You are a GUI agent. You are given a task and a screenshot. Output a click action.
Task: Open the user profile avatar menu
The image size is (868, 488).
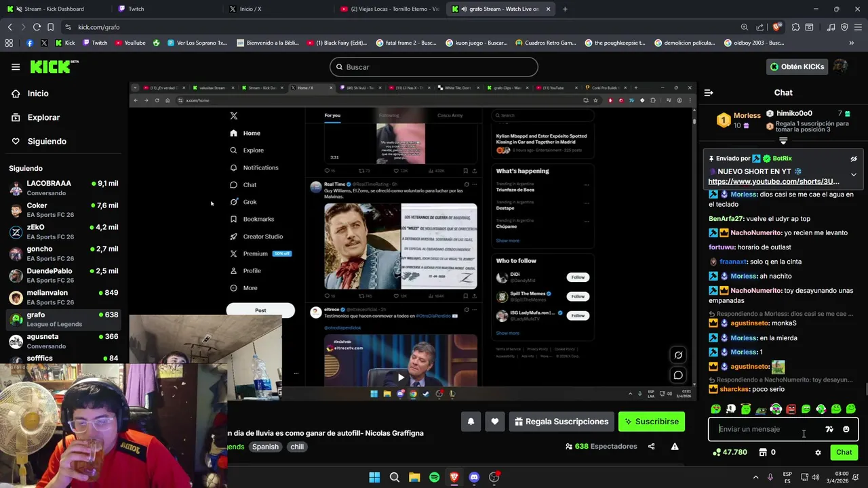840,66
